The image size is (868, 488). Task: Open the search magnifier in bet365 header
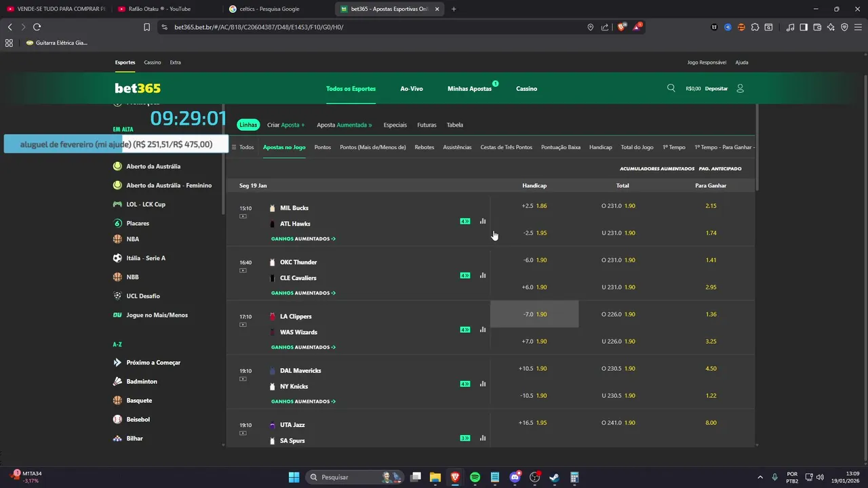point(671,88)
